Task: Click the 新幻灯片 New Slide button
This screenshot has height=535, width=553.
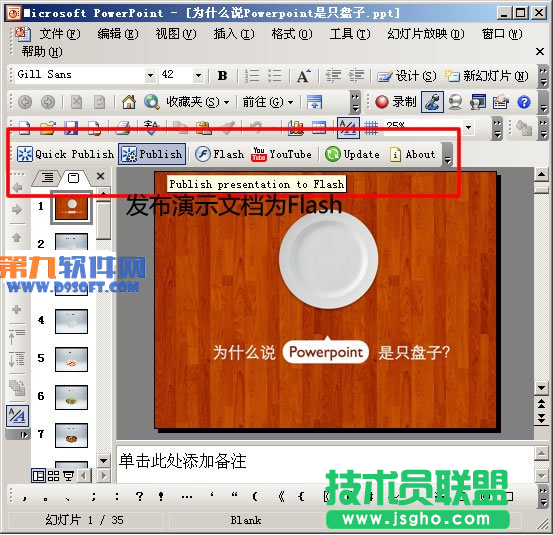Action: click(x=487, y=75)
